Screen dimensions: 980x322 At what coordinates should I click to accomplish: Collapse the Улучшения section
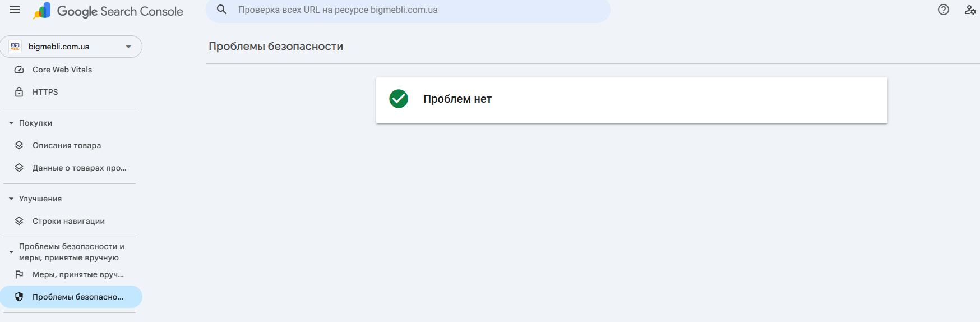tap(11, 199)
